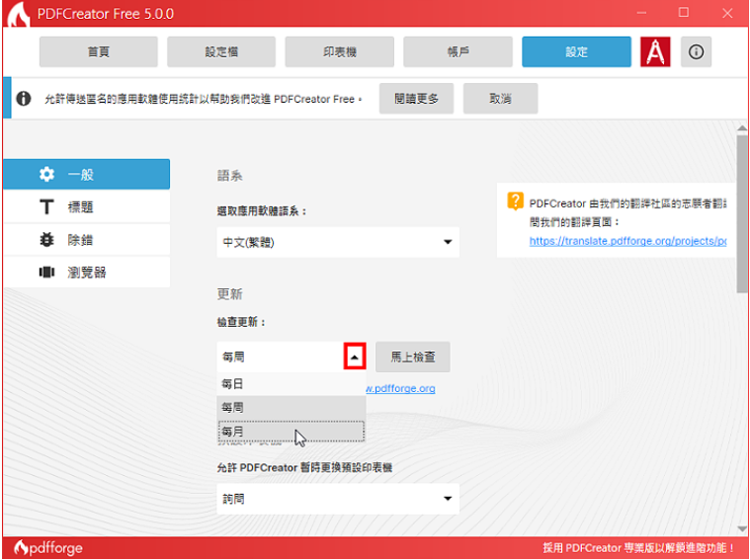Maximize the PDFCreator window

pyautogui.click(x=684, y=13)
